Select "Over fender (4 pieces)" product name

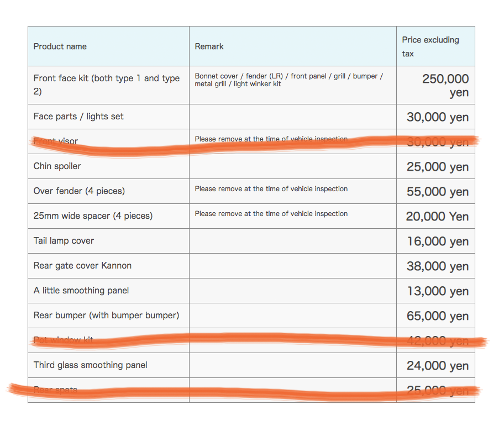[x=79, y=191]
